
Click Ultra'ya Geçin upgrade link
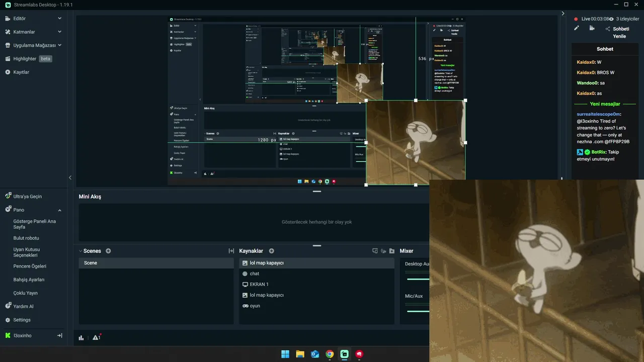[28, 197]
